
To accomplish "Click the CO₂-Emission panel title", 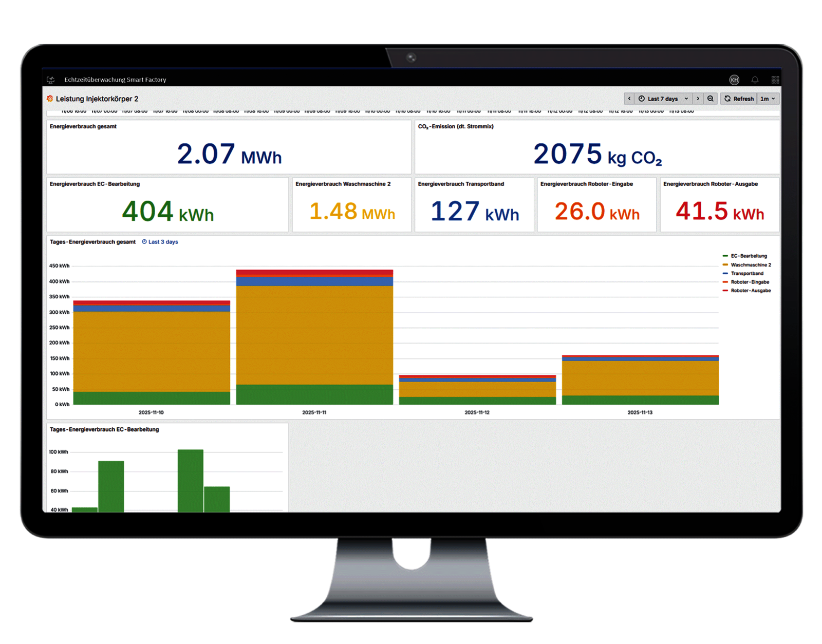I will [x=455, y=126].
